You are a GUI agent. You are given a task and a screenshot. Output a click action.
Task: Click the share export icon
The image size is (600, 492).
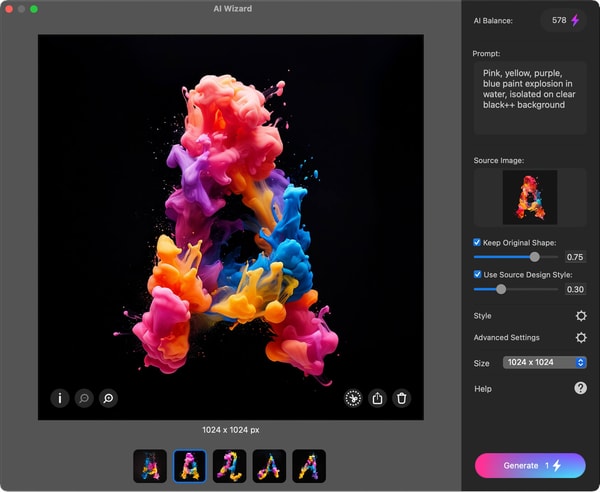pos(377,398)
